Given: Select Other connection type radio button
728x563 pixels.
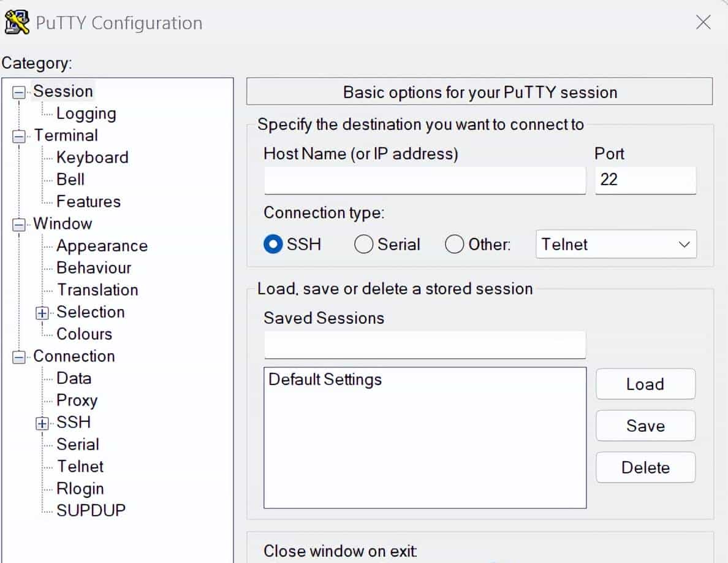Looking at the screenshot, I should click(x=454, y=245).
